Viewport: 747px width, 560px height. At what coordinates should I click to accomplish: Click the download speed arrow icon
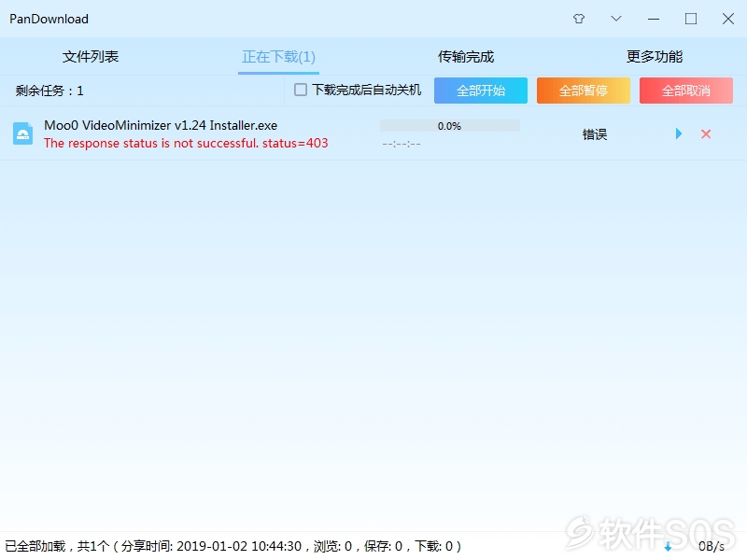point(668,547)
